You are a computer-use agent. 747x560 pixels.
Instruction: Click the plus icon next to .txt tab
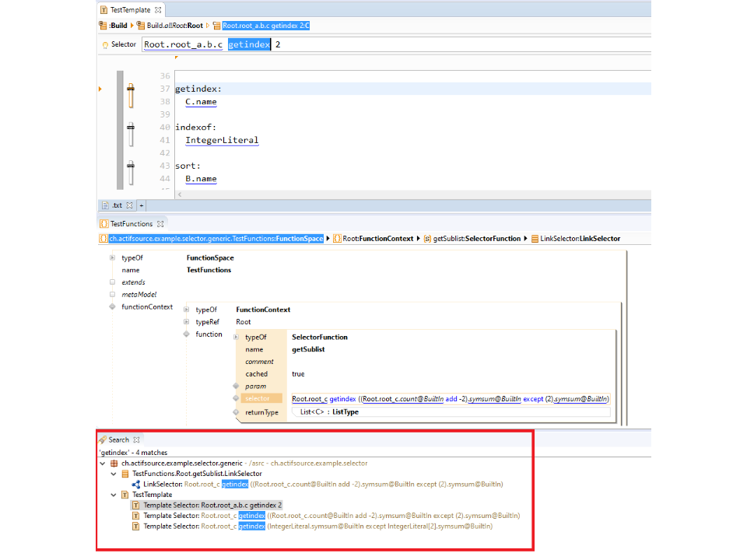tap(142, 205)
